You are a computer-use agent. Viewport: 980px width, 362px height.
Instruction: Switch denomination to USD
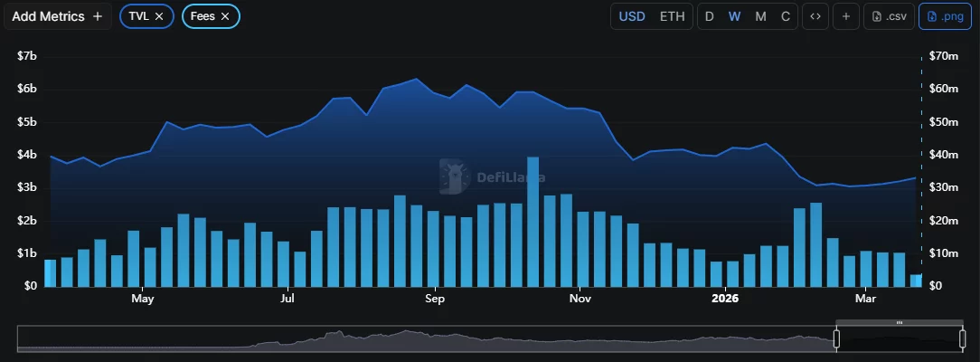[632, 16]
